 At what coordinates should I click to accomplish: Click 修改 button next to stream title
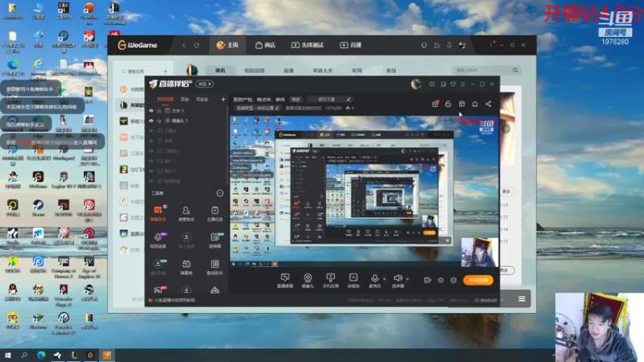tap(295, 99)
